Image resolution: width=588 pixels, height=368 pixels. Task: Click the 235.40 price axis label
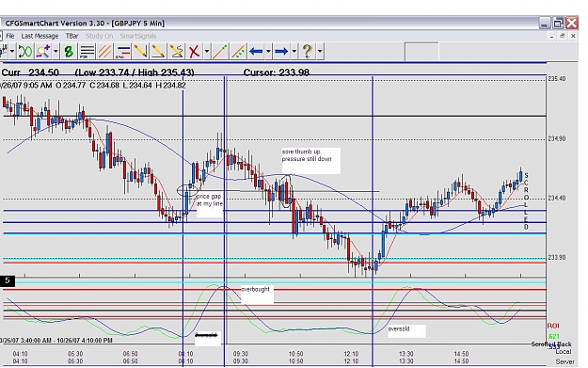click(x=557, y=79)
